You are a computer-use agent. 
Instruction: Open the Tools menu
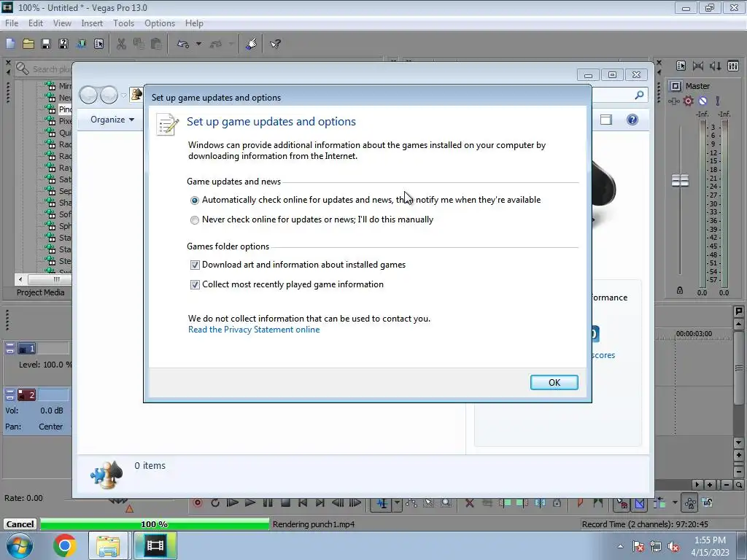pos(123,23)
